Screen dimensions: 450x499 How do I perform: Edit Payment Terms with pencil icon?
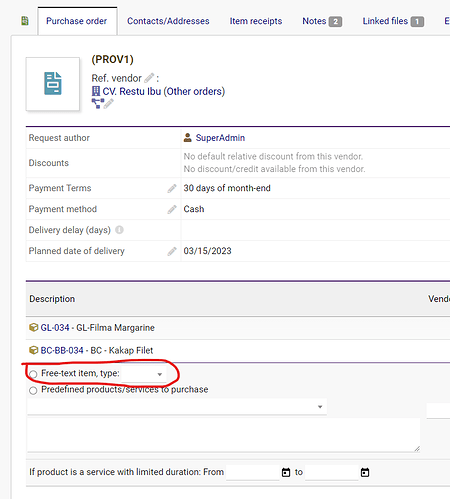pos(172,188)
